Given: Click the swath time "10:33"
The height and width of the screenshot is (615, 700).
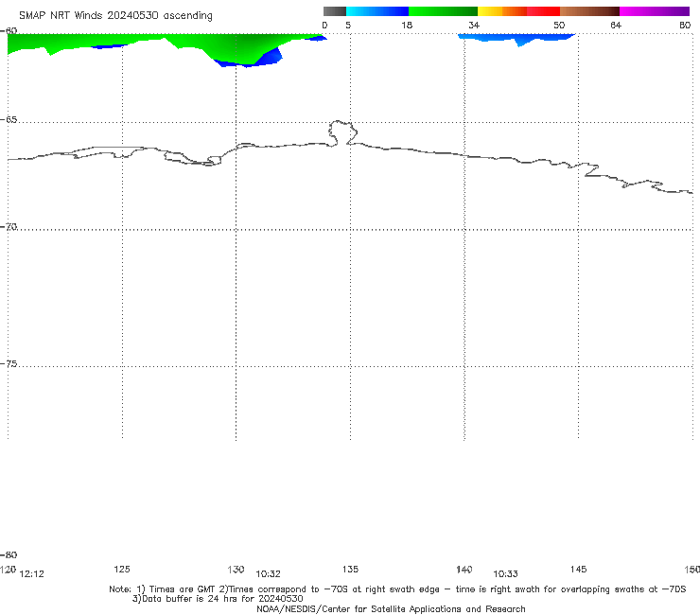Looking at the screenshot, I should click(505, 574).
